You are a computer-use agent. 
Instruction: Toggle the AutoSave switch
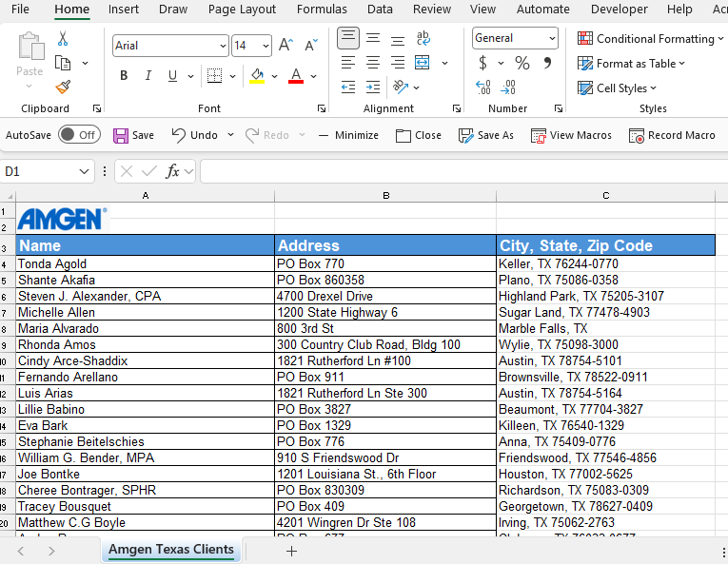78,135
